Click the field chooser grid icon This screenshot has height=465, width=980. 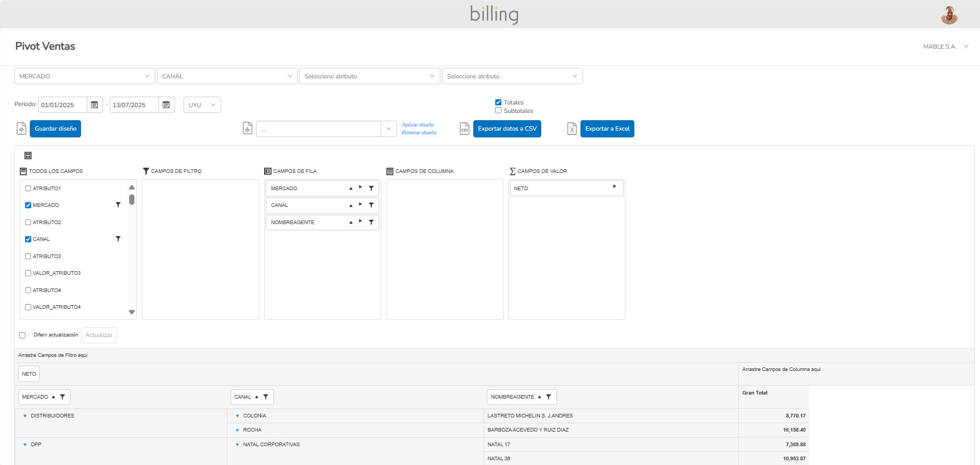click(28, 156)
